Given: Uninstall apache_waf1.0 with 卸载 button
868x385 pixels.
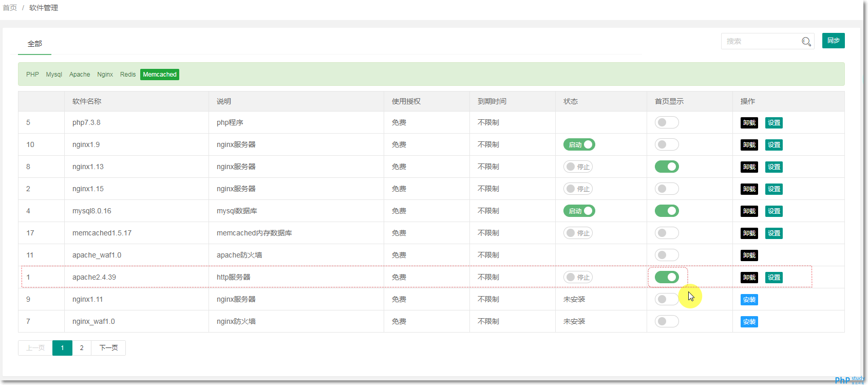Looking at the screenshot, I should pyautogui.click(x=749, y=255).
